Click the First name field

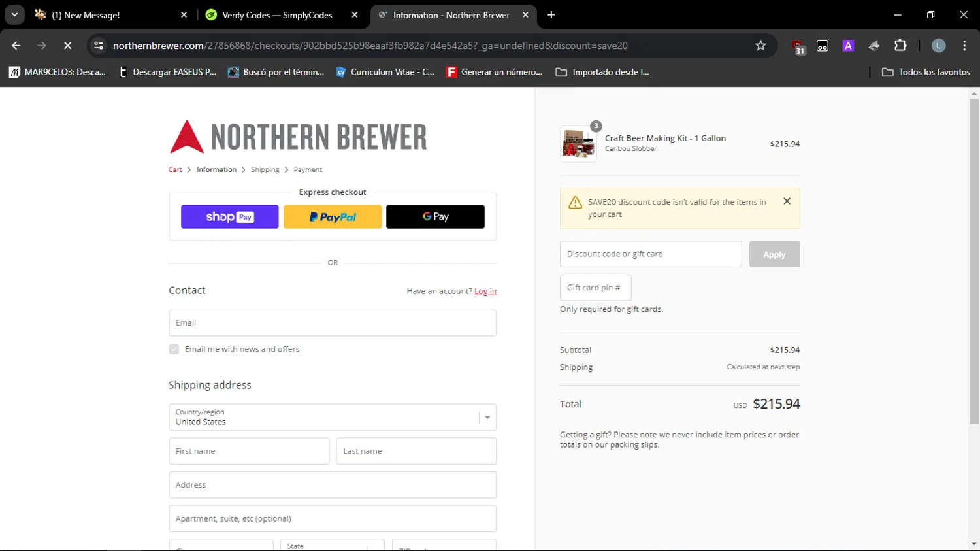(249, 451)
